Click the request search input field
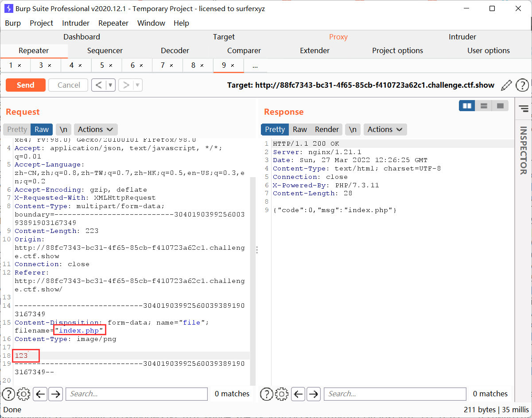The height and width of the screenshot is (418, 532). (136, 394)
